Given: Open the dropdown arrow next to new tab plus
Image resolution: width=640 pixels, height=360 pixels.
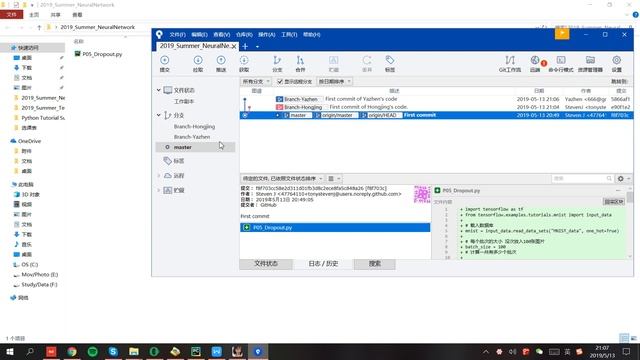Looking at the screenshot, I should 257,47.
